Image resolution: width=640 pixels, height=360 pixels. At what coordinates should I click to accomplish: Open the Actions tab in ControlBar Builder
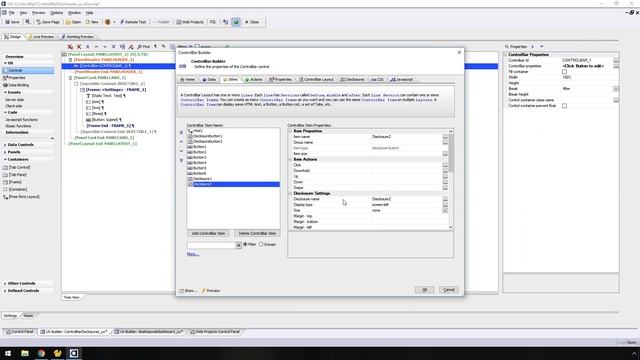[253, 80]
